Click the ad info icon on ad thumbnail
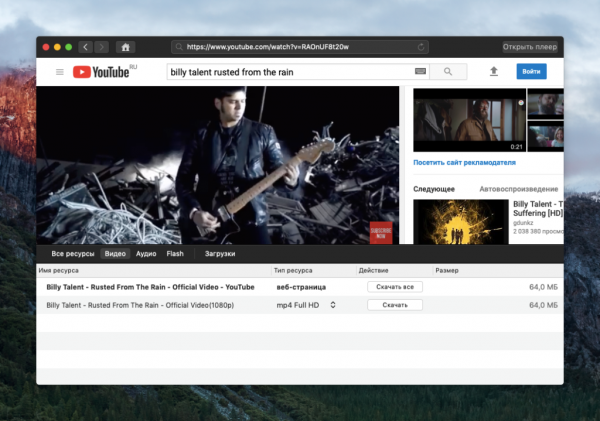This screenshot has width=600, height=421. (x=521, y=103)
